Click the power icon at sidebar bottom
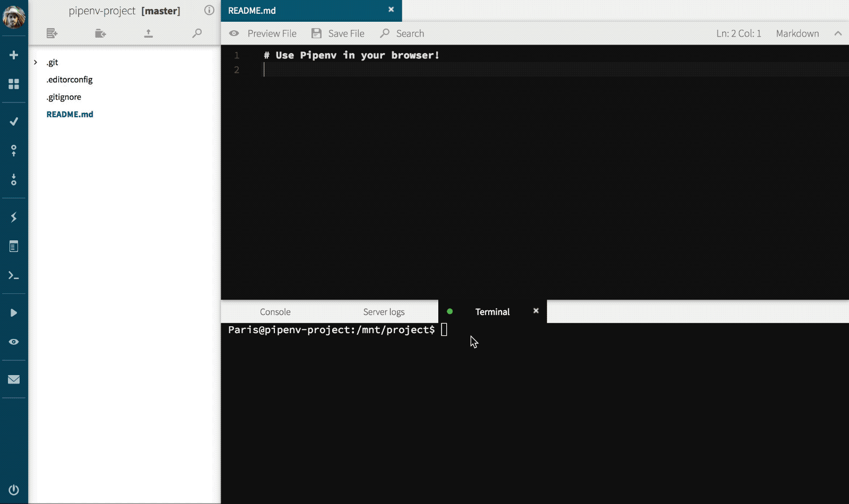 click(x=13, y=490)
